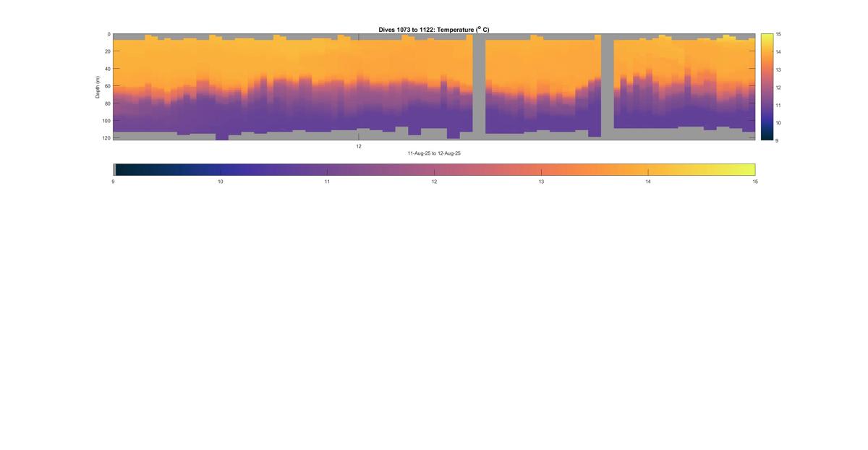Click the horizontal colorbar tick label '12'

click(x=434, y=182)
